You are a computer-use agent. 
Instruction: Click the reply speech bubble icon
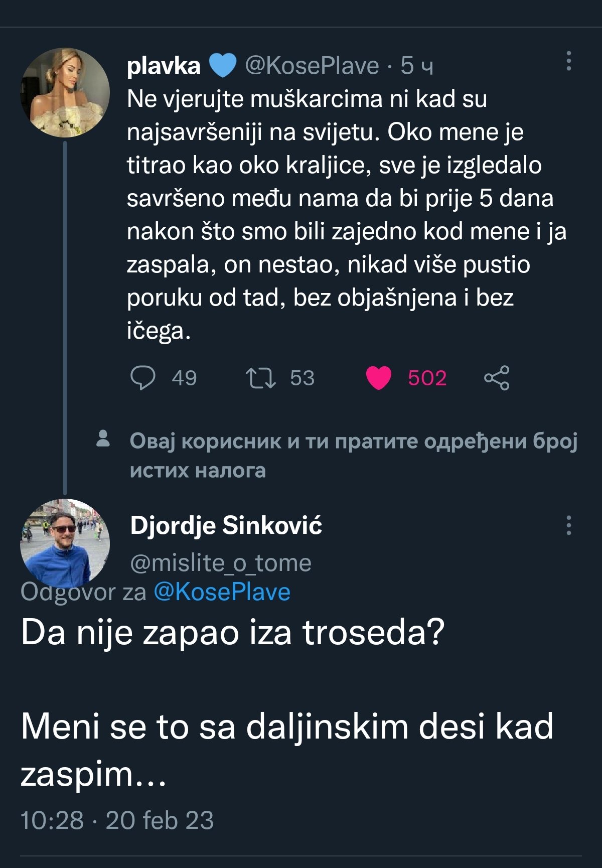click(x=143, y=378)
